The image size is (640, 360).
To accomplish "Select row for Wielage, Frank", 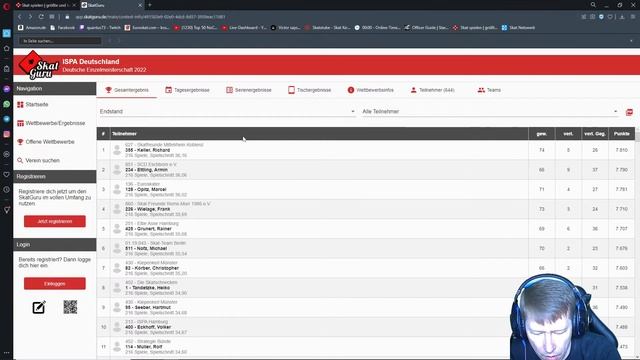I will click(366, 209).
